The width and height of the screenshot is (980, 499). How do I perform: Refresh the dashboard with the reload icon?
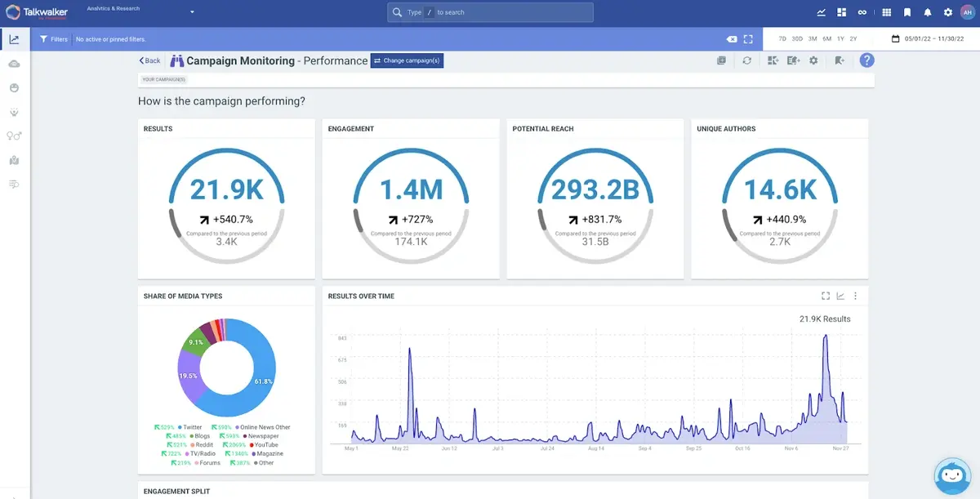(x=746, y=60)
